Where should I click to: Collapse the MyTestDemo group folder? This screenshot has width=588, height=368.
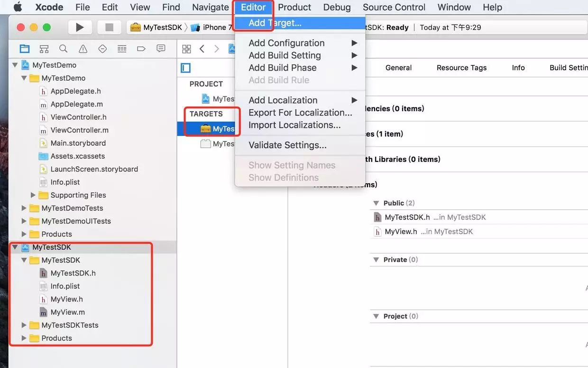coord(24,78)
